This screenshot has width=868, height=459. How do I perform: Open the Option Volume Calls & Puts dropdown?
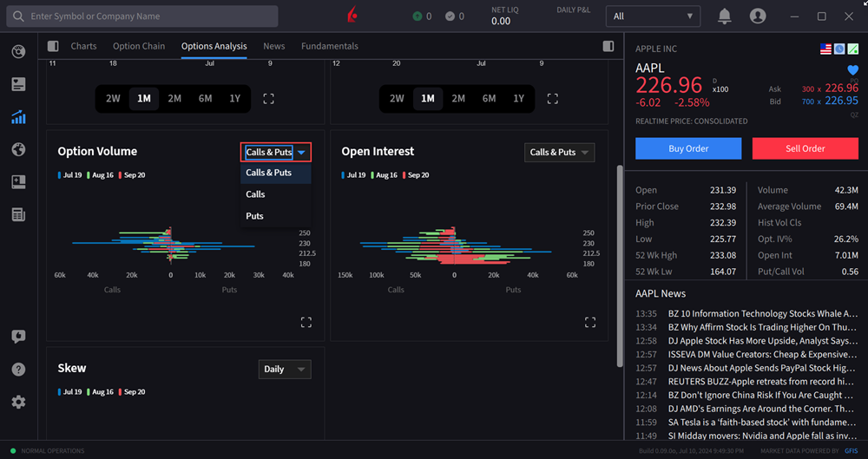(x=276, y=152)
